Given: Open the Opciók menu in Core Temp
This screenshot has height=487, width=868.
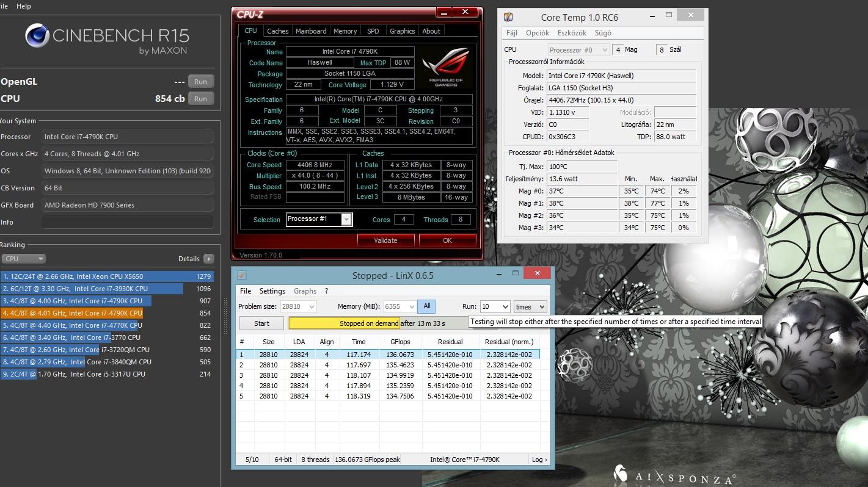Looking at the screenshot, I should pyautogui.click(x=538, y=33).
